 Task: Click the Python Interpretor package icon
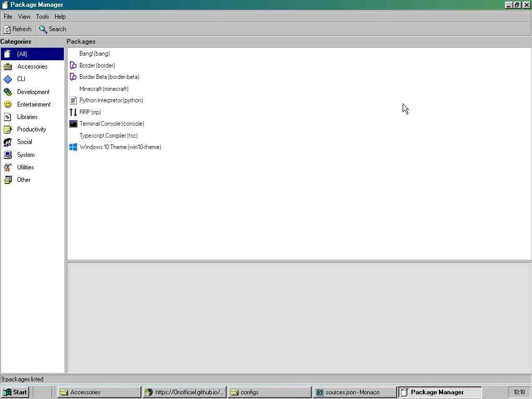tap(73, 100)
